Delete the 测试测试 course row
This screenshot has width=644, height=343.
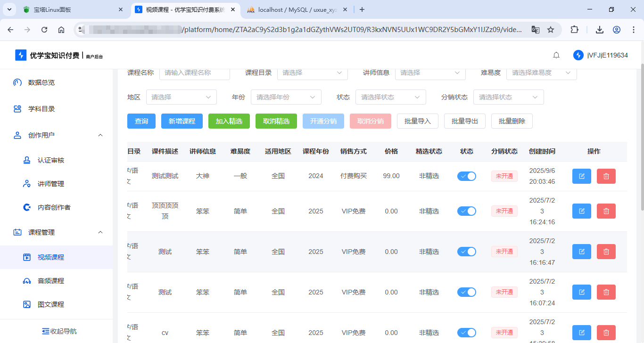point(606,176)
